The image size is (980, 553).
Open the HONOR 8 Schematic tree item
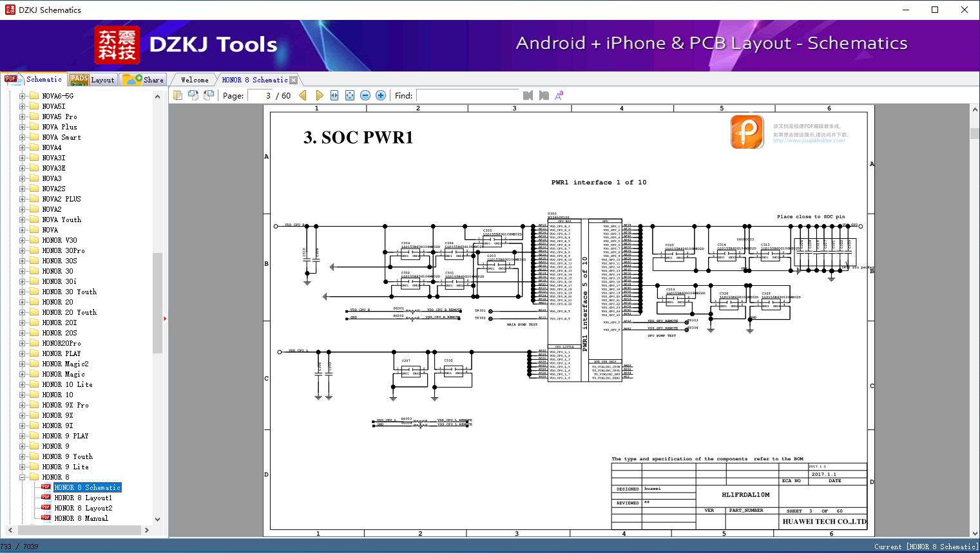click(87, 487)
